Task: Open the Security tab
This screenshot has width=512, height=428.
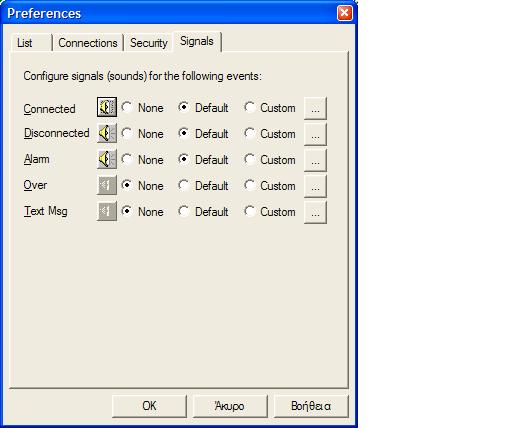Action: 149,43
